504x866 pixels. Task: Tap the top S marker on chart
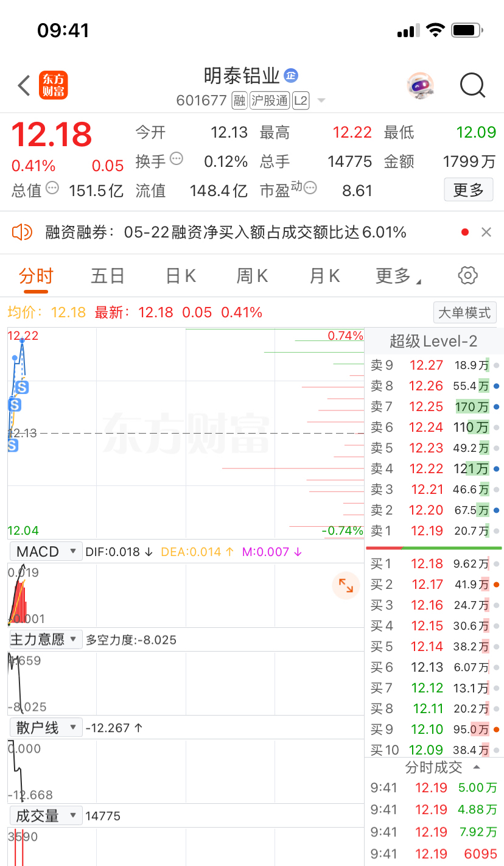[23, 387]
